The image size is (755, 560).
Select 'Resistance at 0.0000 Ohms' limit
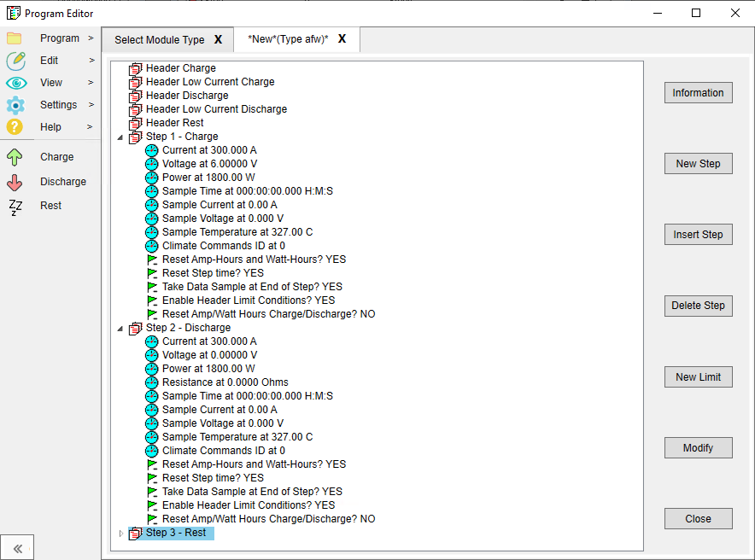(x=225, y=382)
